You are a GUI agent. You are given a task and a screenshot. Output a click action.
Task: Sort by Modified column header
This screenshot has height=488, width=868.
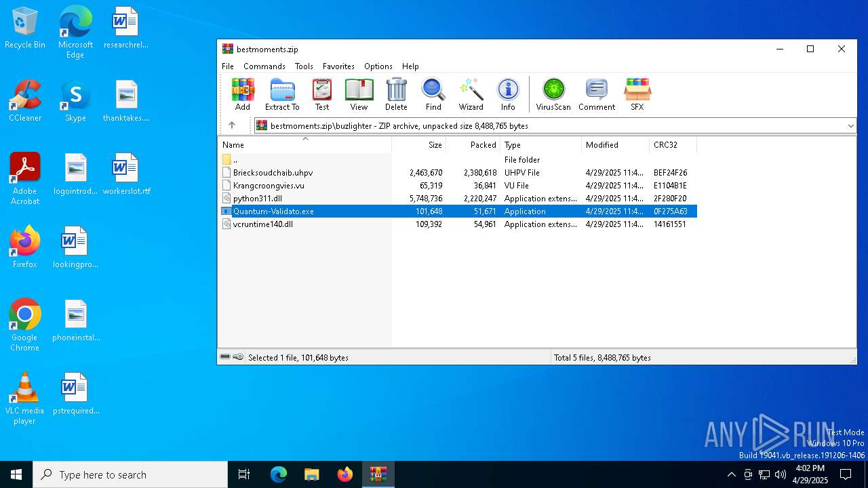[616, 144]
